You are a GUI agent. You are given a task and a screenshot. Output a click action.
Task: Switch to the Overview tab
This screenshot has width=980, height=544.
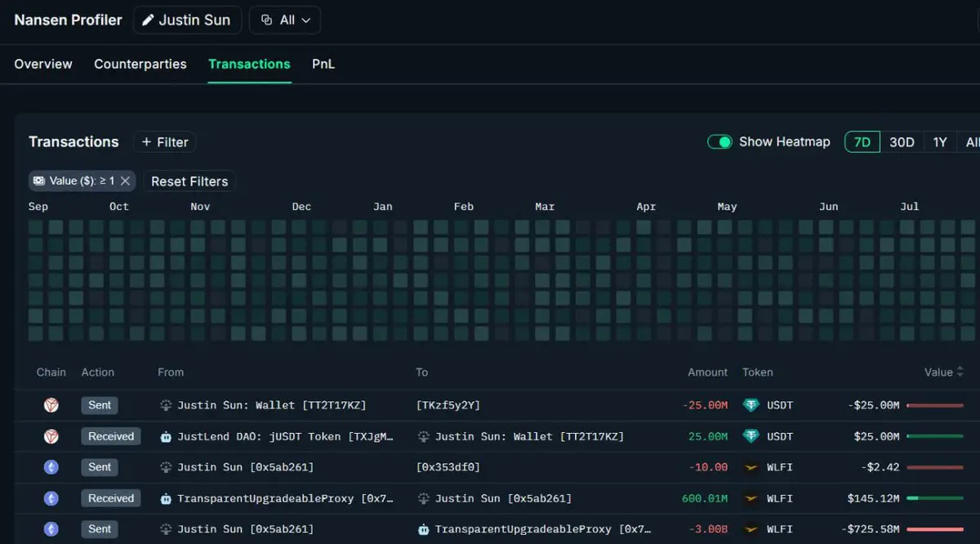point(43,64)
